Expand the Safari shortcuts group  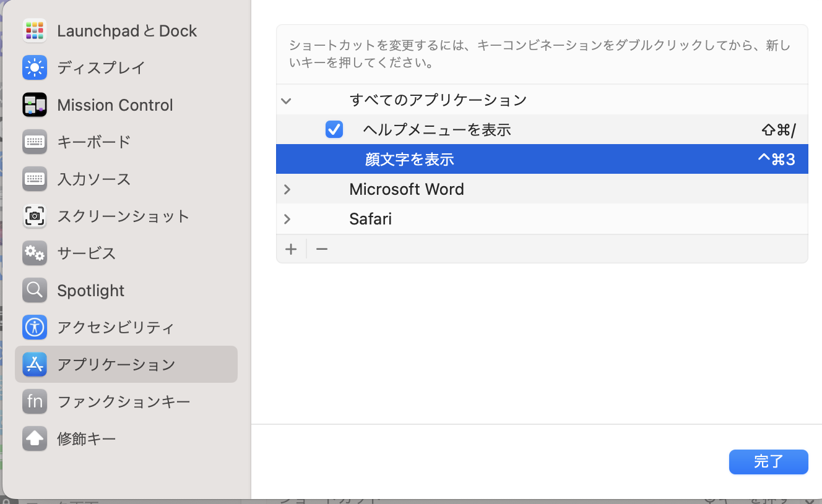(287, 219)
